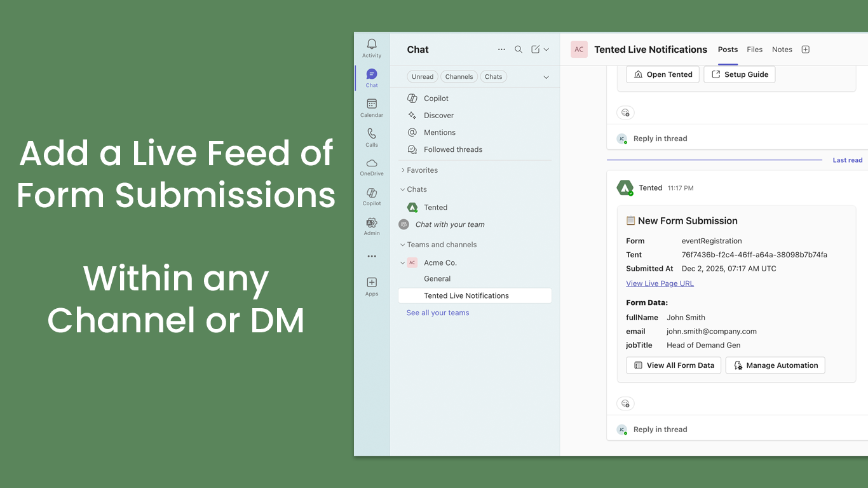Click the Manage Automation button
Screen dimensions: 868x488
coord(775,365)
